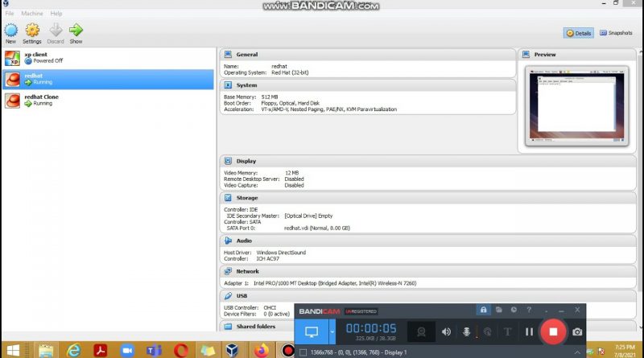Click the redhat VM preview thumbnail

pyautogui.click(x=576, y=106)
